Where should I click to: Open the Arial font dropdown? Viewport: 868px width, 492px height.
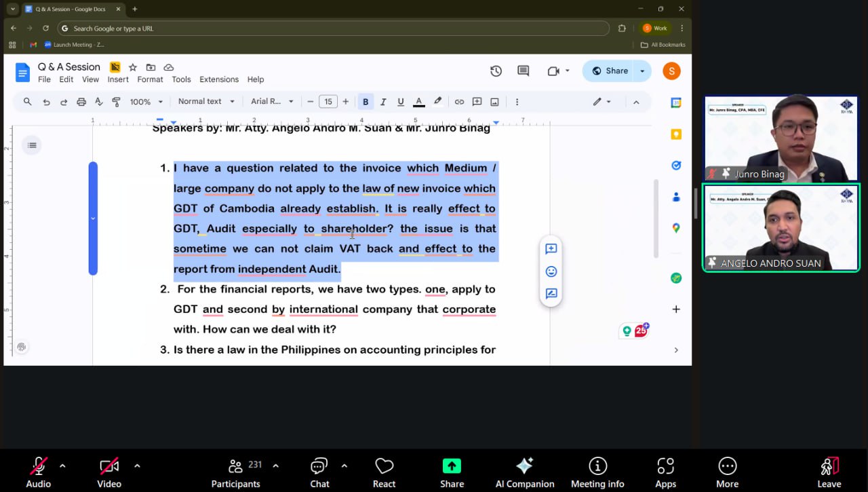pos(272,102)
